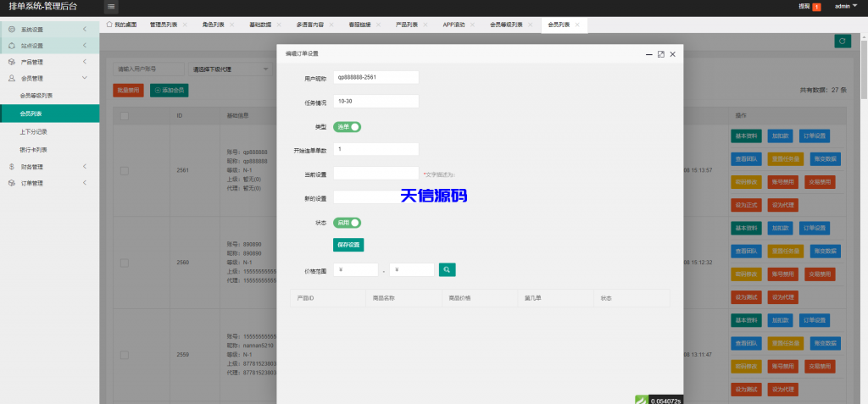Click 设为正式 for member 2561

click(746, 205)
